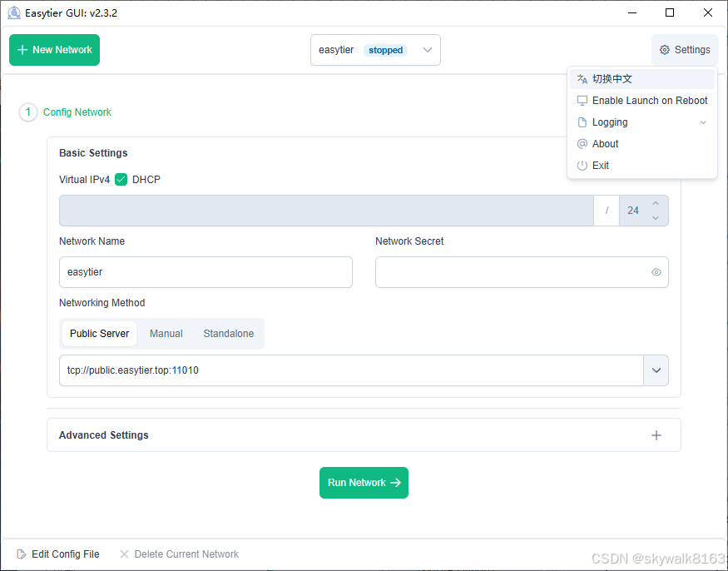The image size is (728, 571).
Task: Click the subnet mask value 24
Action: (x=633, y=211)
